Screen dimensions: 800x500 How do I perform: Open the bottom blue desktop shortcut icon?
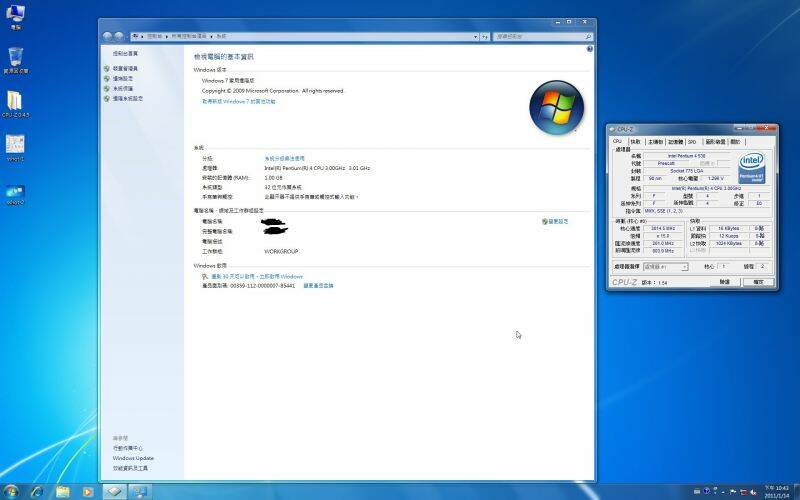[15, 195]
